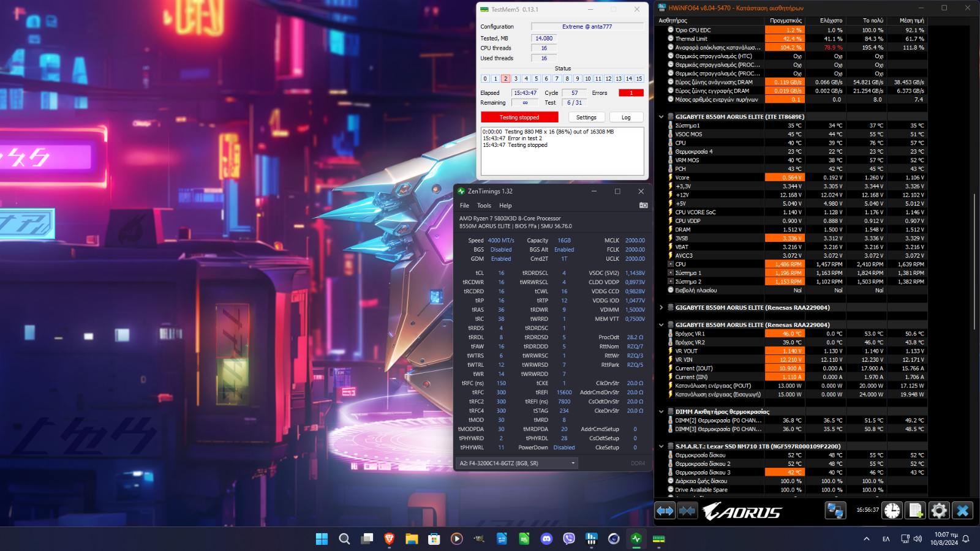Click red Errors count box in TestMem5
Image resolution: width=980 pixels, height=551 pixels.
click(631, 93)
